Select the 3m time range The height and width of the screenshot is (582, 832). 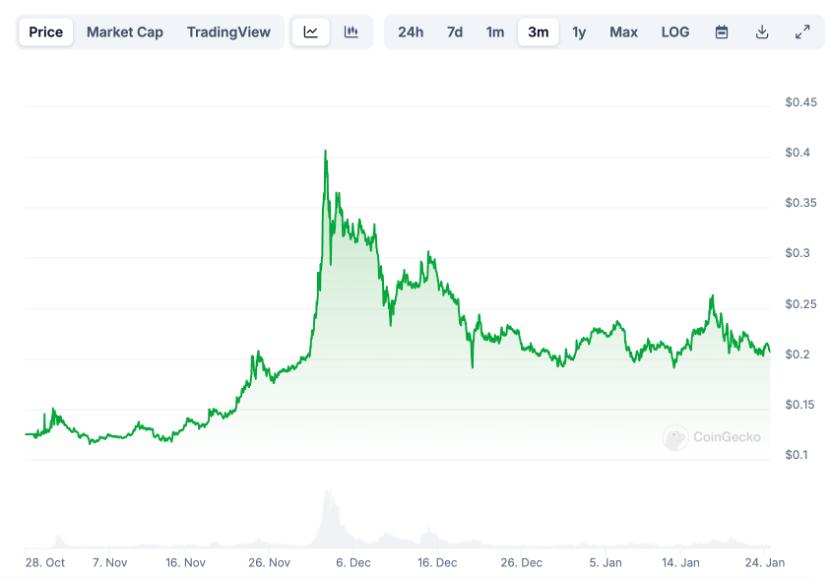point(538,32)
